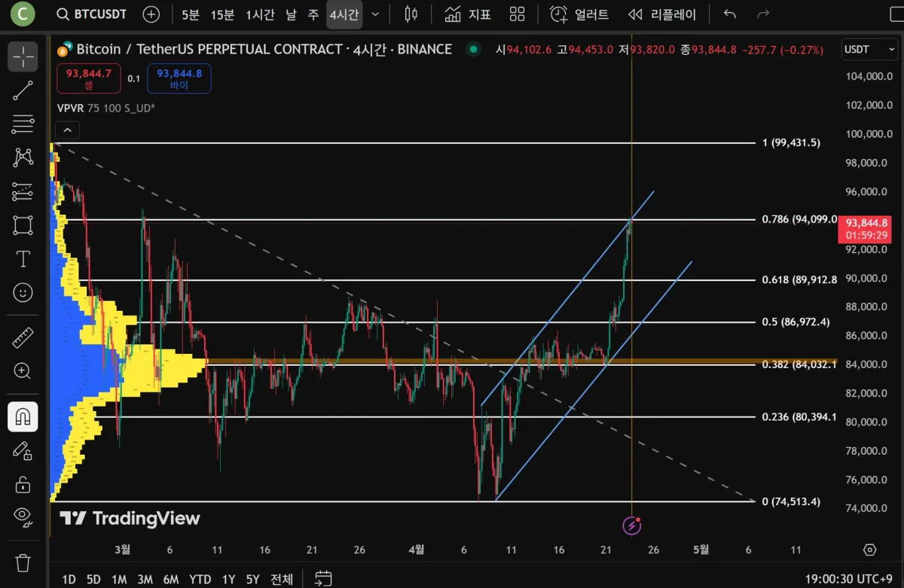Select the trend line drawing tool
Viewport: 904px width, 588px height.
pyautogui.click(x=23, y=91)
